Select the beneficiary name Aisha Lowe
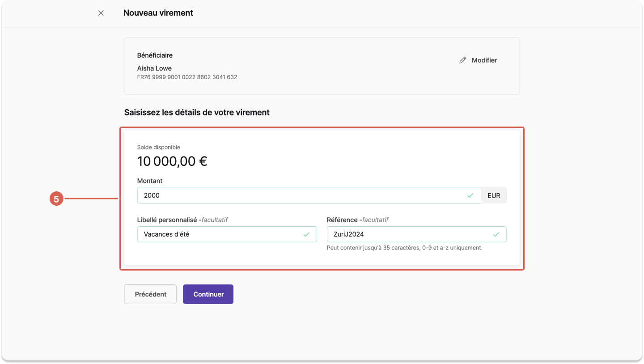The height and width of the screenshot is (364, 644). pyautogui.click(x=154, y=68)
